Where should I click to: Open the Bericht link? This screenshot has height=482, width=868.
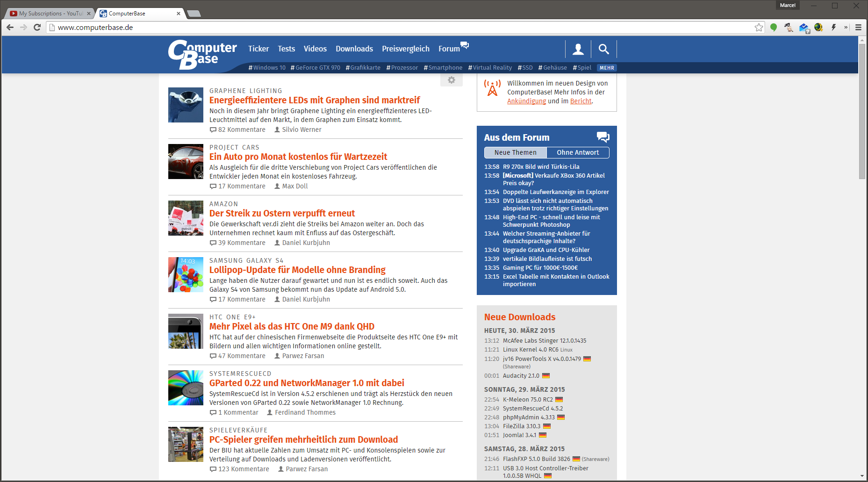click(581, 101)
